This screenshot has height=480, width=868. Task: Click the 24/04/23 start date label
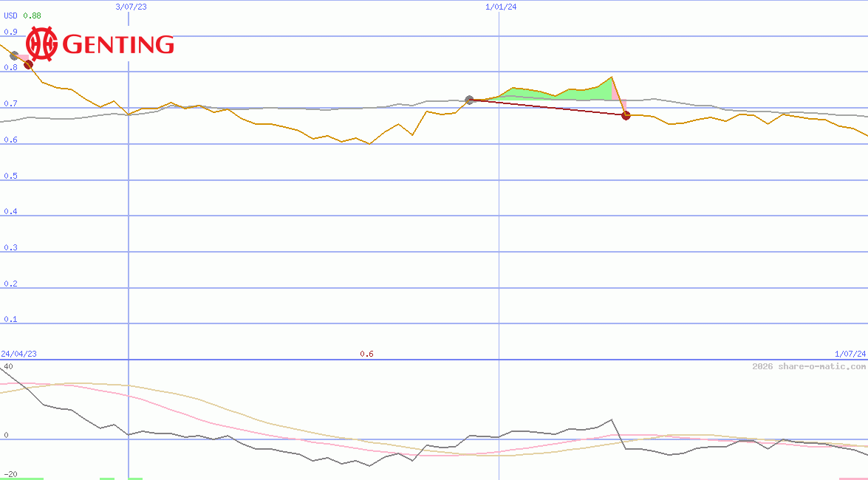tap(19, 354)
